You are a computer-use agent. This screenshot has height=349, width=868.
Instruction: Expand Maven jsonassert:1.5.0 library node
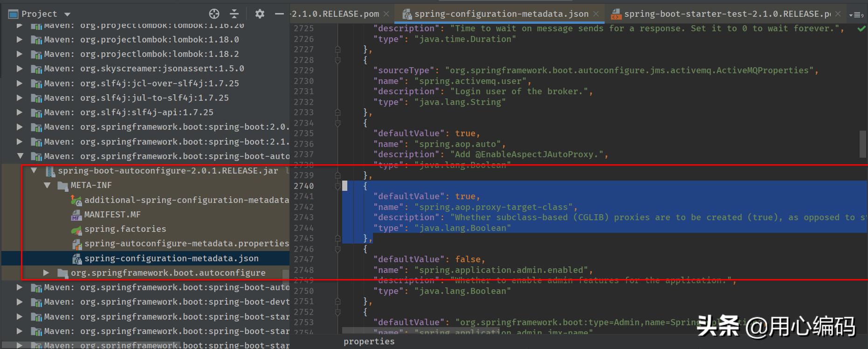20,69
